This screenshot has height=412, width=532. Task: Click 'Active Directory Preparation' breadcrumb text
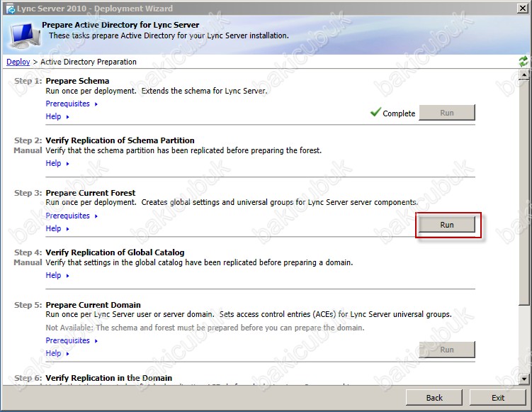coord(89,62)
